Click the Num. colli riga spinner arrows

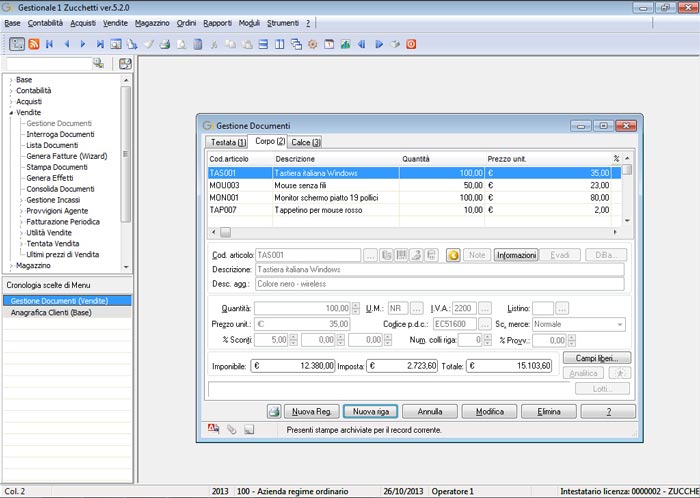488,340
